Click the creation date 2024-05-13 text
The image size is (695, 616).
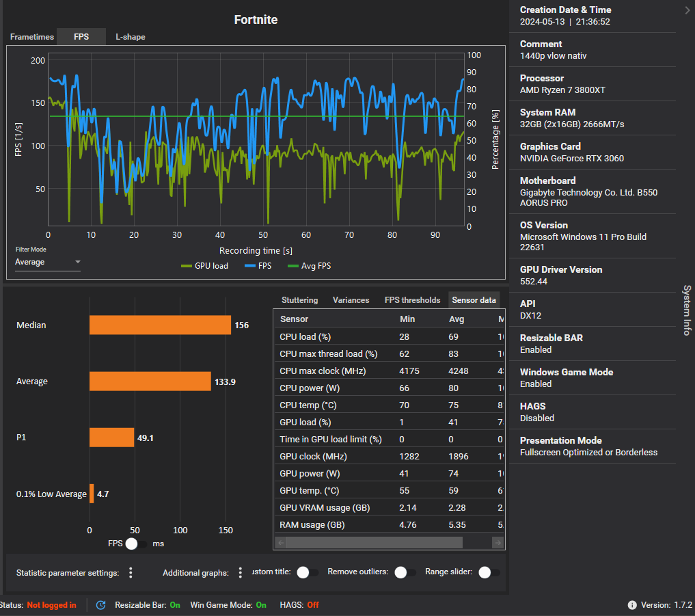[x=542, y=22]
